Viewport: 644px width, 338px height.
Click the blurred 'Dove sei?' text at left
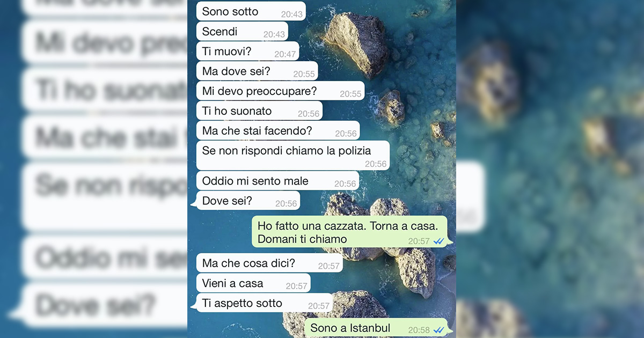(x=96, y=306)
